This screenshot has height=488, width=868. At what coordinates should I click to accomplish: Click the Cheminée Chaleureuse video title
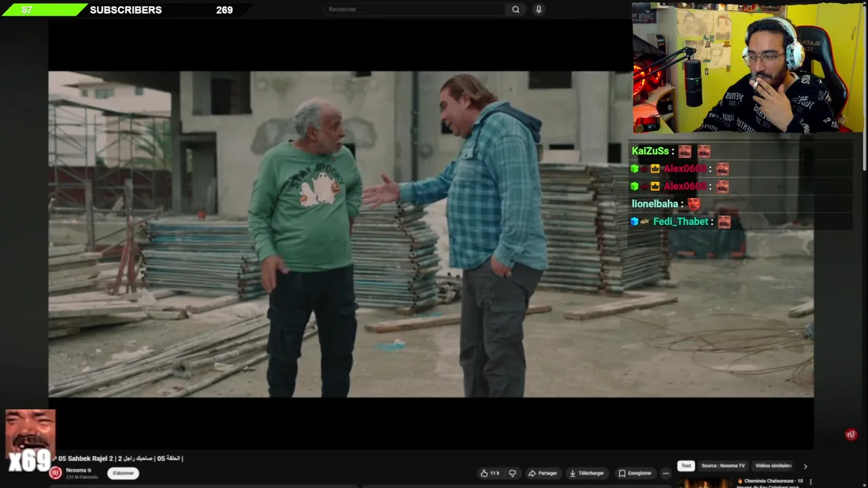(x=770, y=483)
